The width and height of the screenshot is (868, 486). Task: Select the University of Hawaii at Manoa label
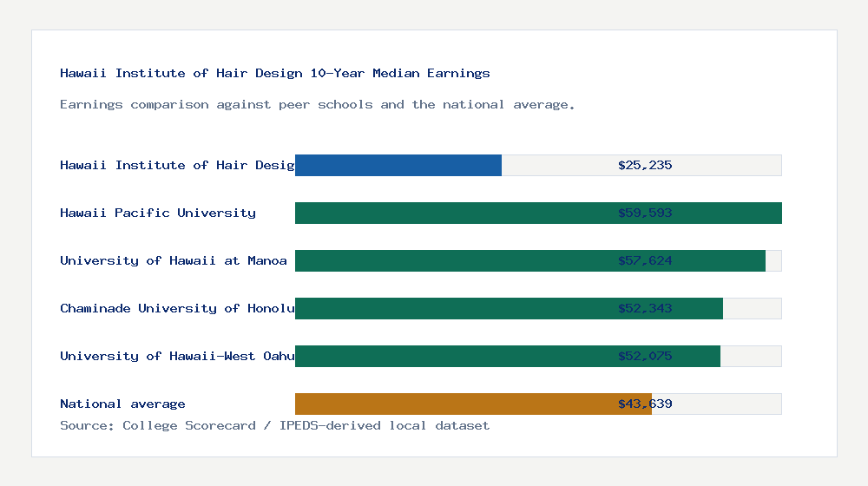click(174, 260)
